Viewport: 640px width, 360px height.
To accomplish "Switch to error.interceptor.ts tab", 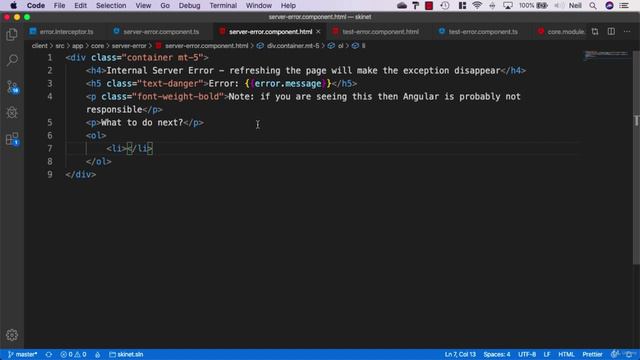I will [x=62, y=31].
